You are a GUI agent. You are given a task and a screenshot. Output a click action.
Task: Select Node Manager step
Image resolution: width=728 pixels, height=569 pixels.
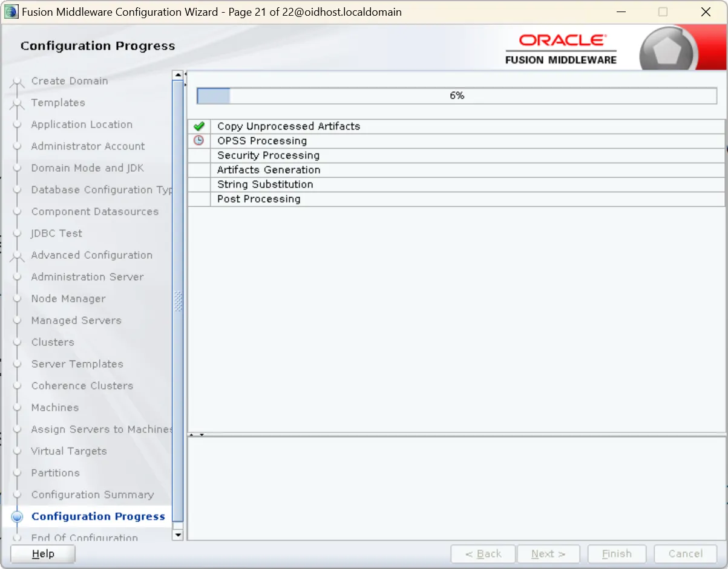[68, 299]
